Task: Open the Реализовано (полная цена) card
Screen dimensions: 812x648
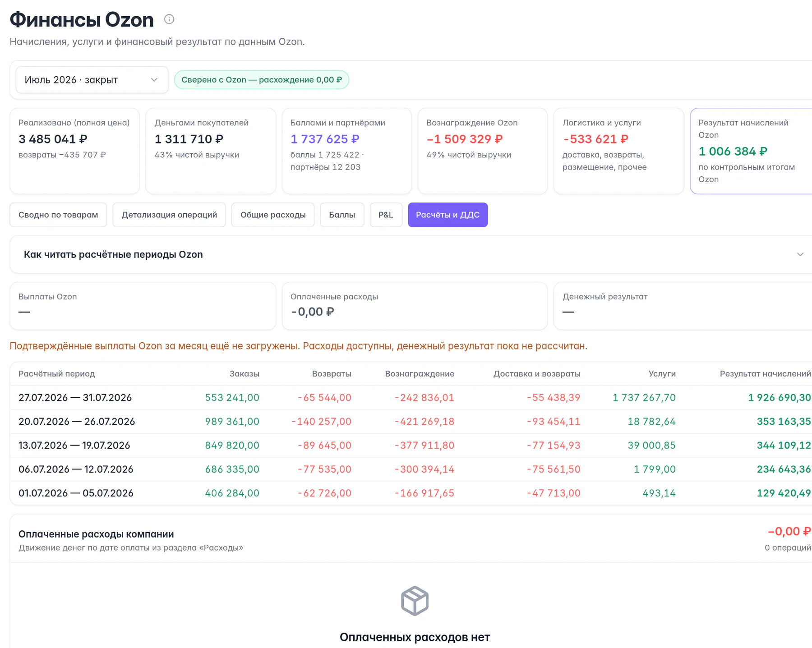Action: (75, 151)
